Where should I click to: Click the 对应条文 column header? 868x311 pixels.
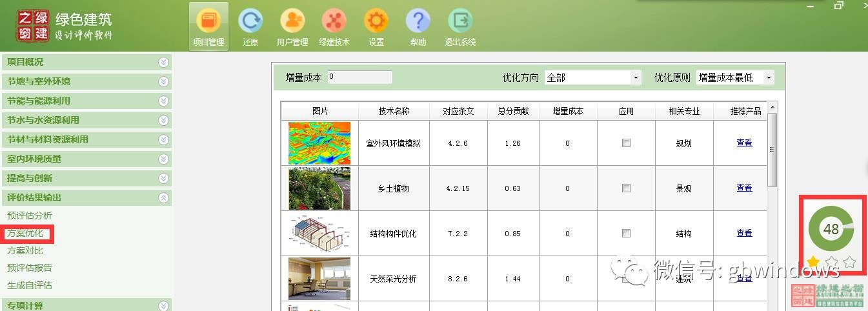[458, 111]
